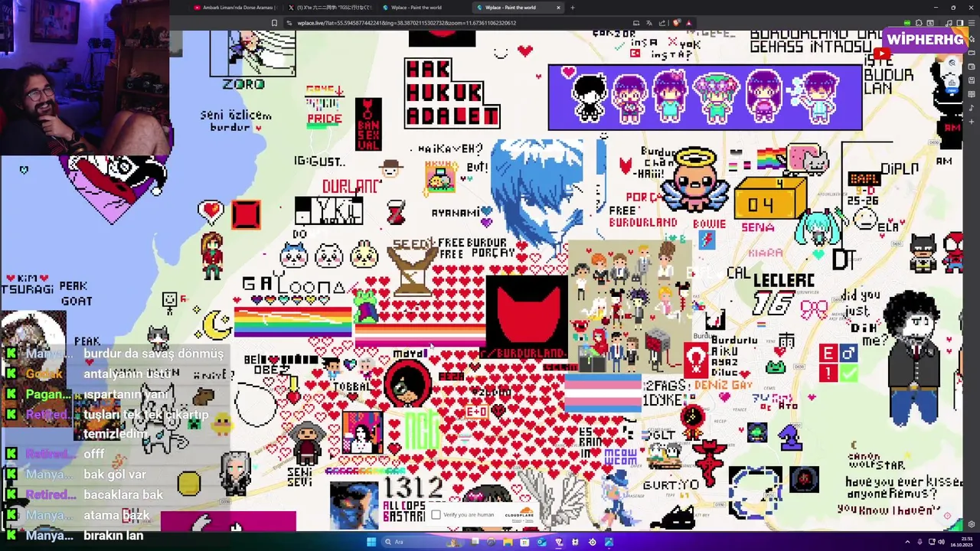
Task: Check the Verify you are human box
Action: pyautogui.click(x=436, y=514)
